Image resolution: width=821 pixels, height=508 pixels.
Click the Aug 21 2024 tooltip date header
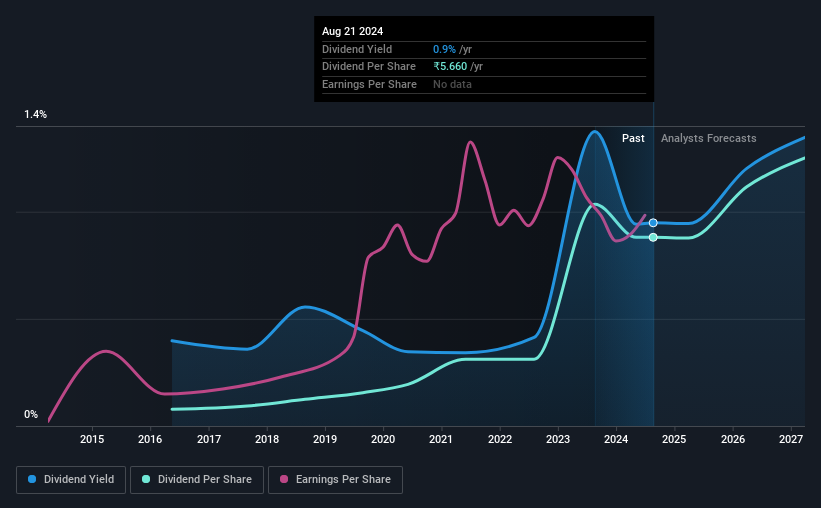(x=352, y=31)
